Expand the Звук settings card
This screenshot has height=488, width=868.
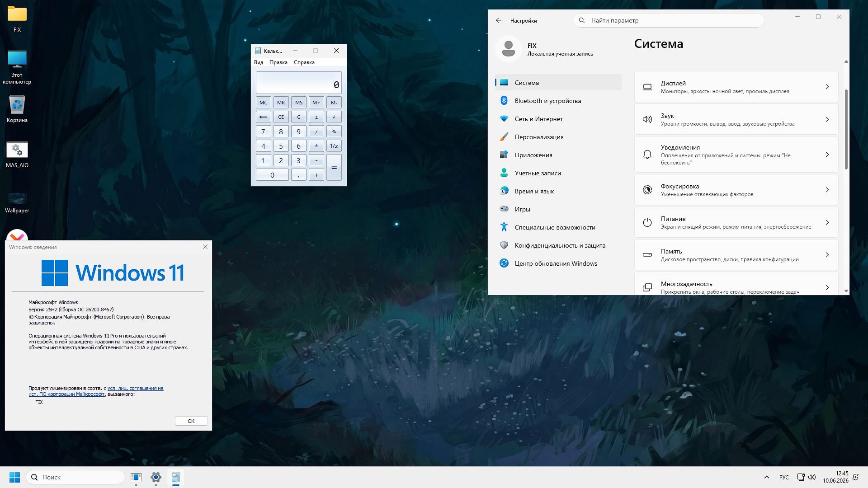[x=736, y=119]
